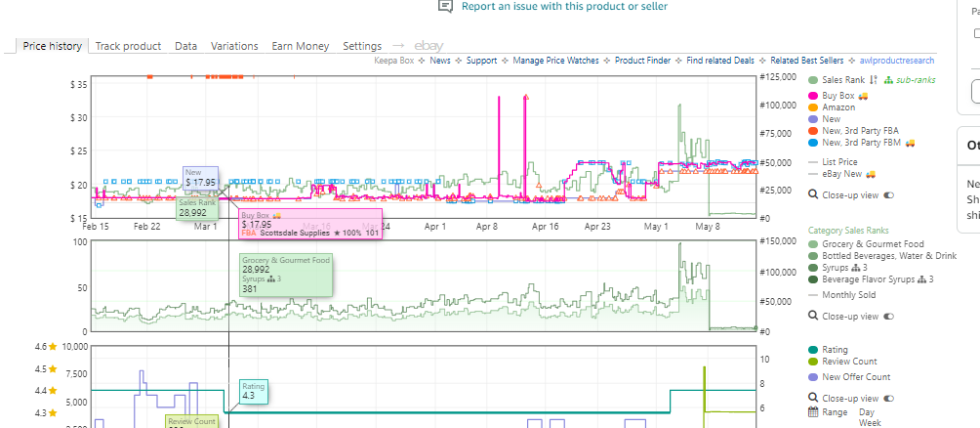Open Related Best Sellers link

[807, 61]
